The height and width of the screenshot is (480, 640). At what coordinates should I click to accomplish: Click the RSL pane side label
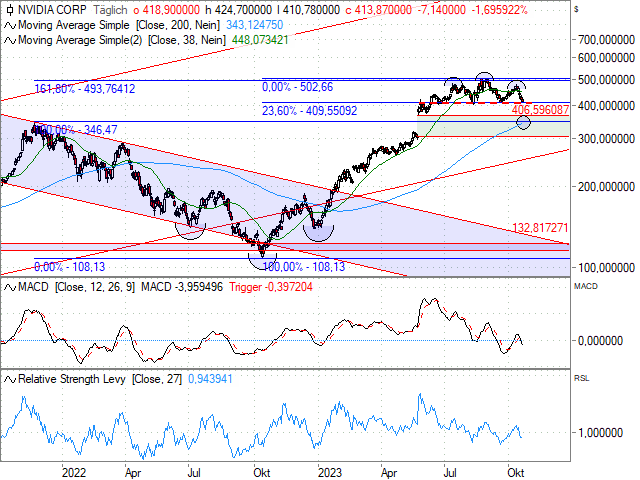point(581,378)
